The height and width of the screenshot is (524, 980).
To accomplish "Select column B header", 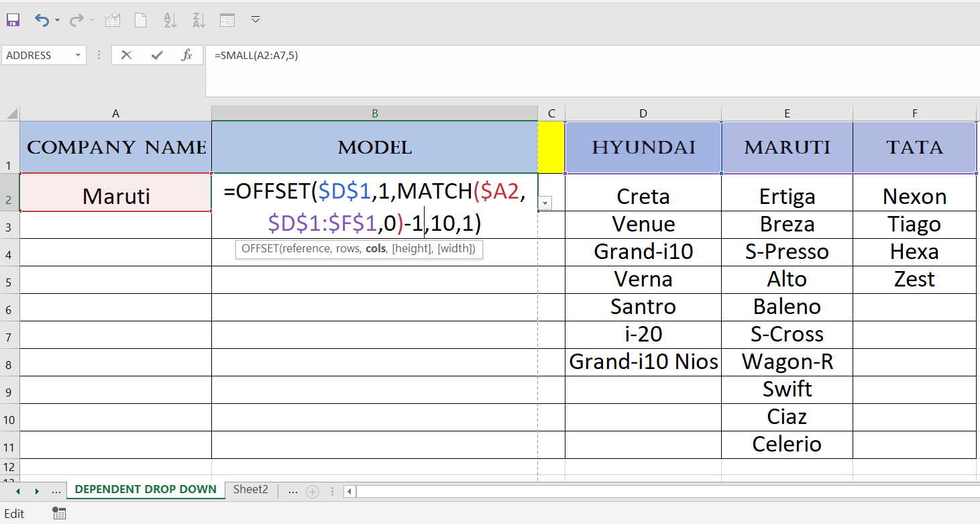I will click(x=374, y=113).
